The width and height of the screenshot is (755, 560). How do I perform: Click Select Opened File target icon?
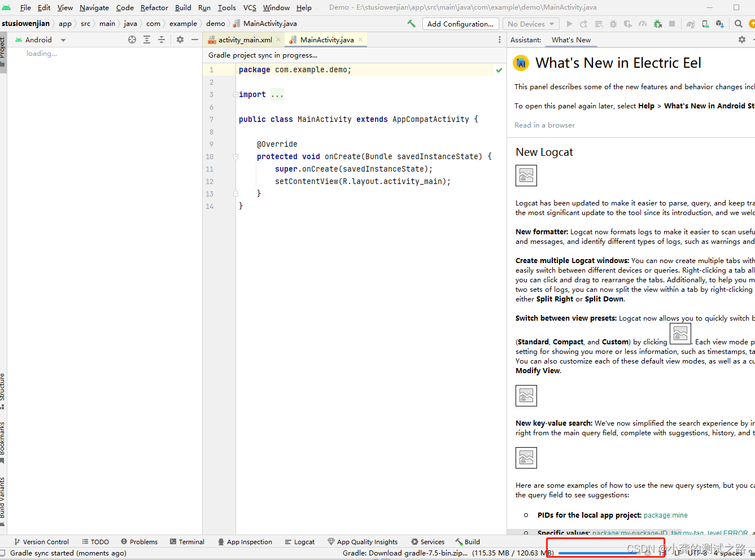132,40
